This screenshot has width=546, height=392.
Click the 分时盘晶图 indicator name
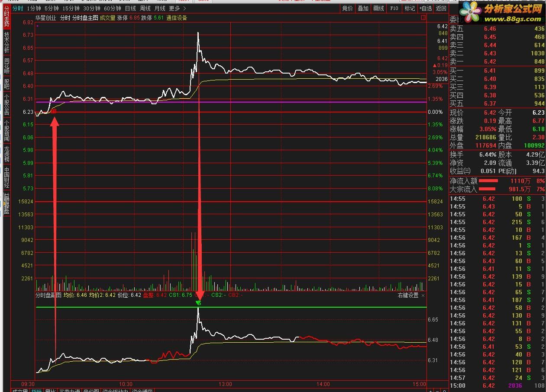48,296
